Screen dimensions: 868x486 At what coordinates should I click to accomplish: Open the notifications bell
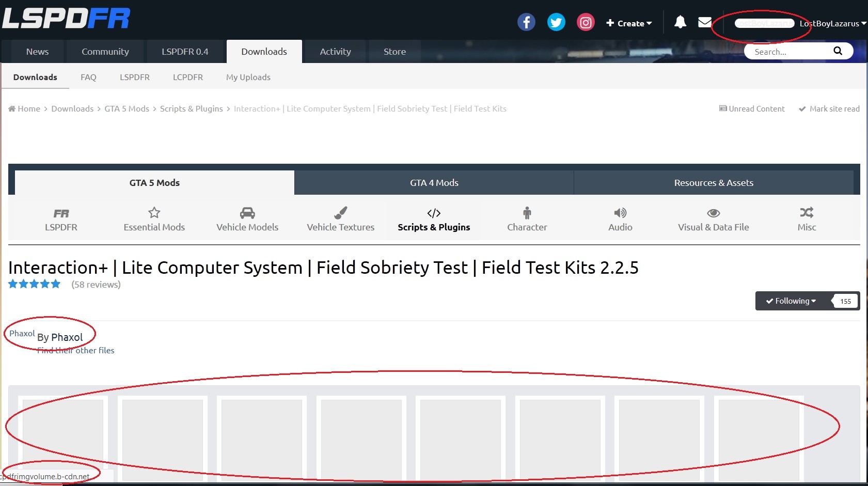(680, 22)
